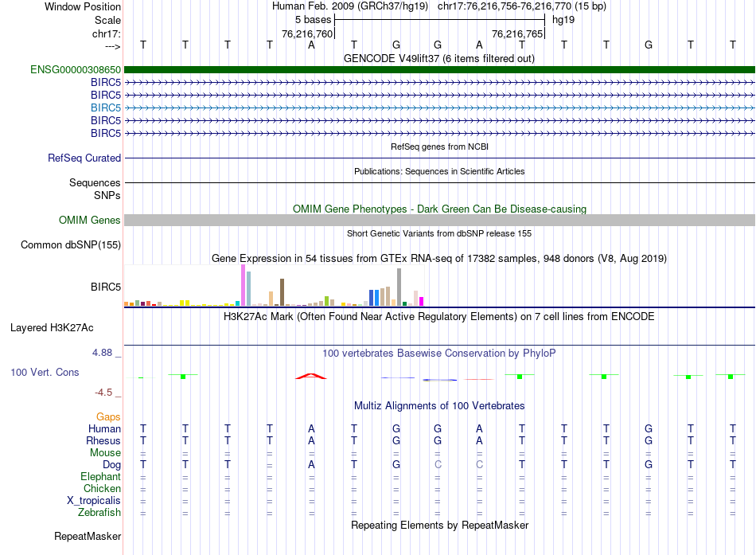Viewport: 756px width, 555px height.
Task: Click the SNPs track label
Action: click(107, 195)
